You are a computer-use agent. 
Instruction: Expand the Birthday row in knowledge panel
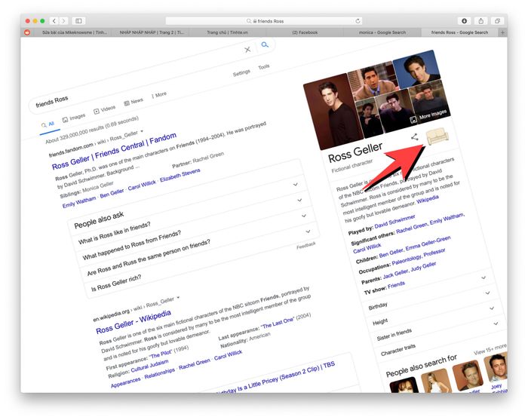point(428,292)
